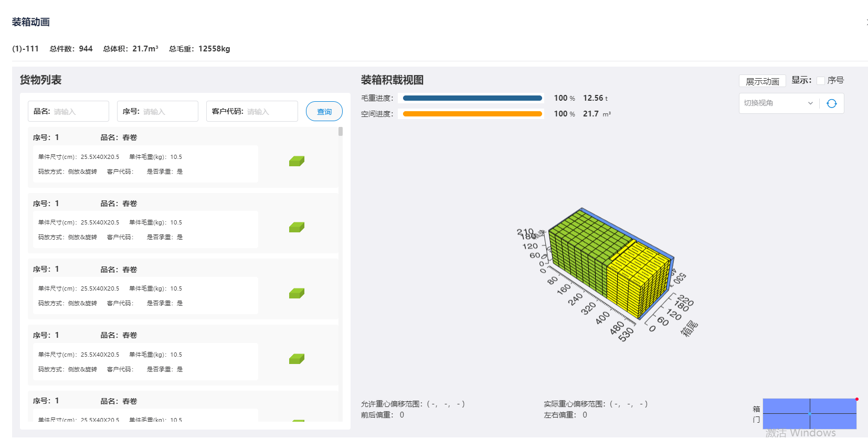The width and height of the screenshot is (868, 439).
Task: Click the blue 毛重进度 progress bar
Action: point(472,98)
